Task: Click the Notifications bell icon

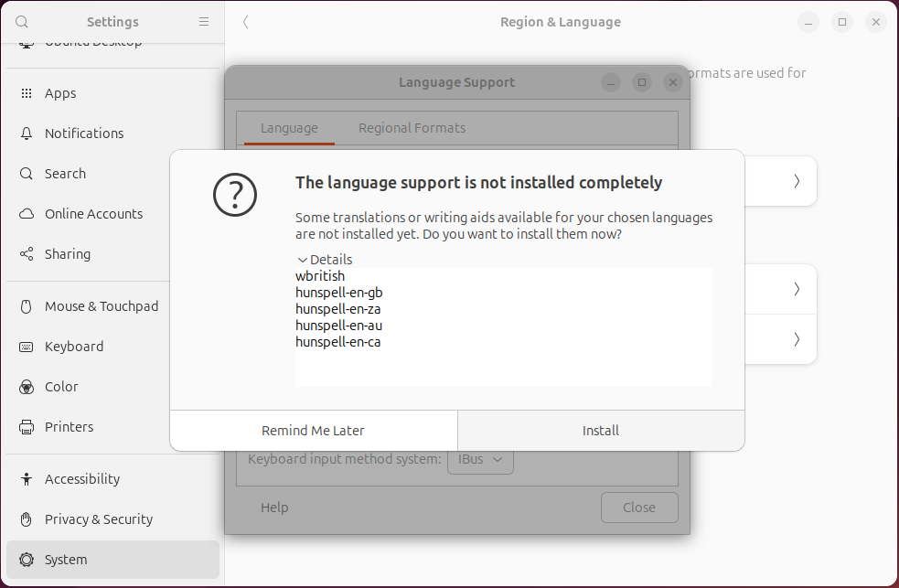Action: click(x=27, y=134)
